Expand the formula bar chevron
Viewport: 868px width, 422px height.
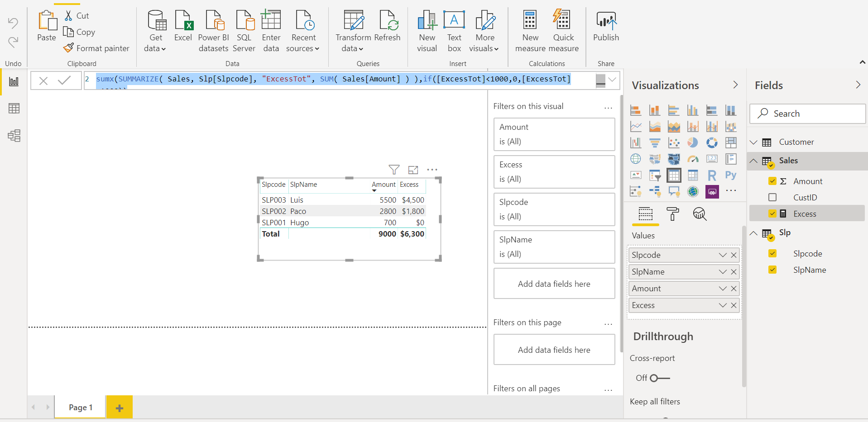612,80
